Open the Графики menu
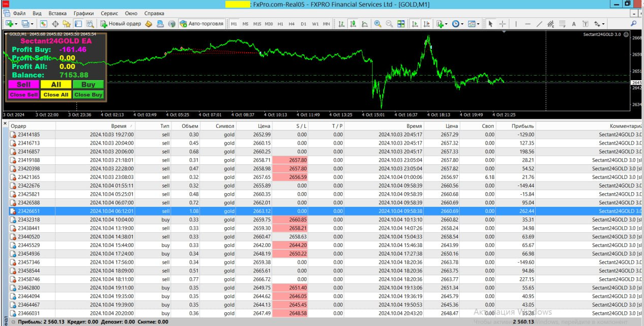The image size is (644, 326). click(84, 13)
